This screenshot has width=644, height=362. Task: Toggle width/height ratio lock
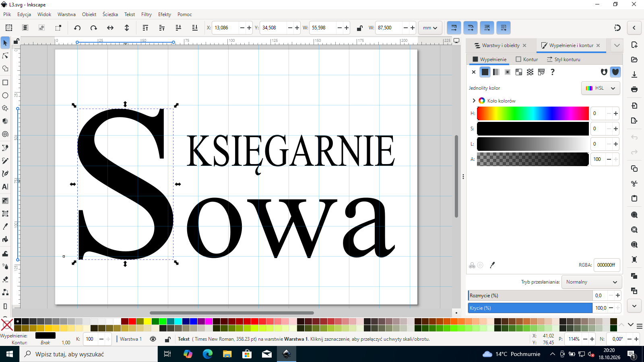click(359, 28)
